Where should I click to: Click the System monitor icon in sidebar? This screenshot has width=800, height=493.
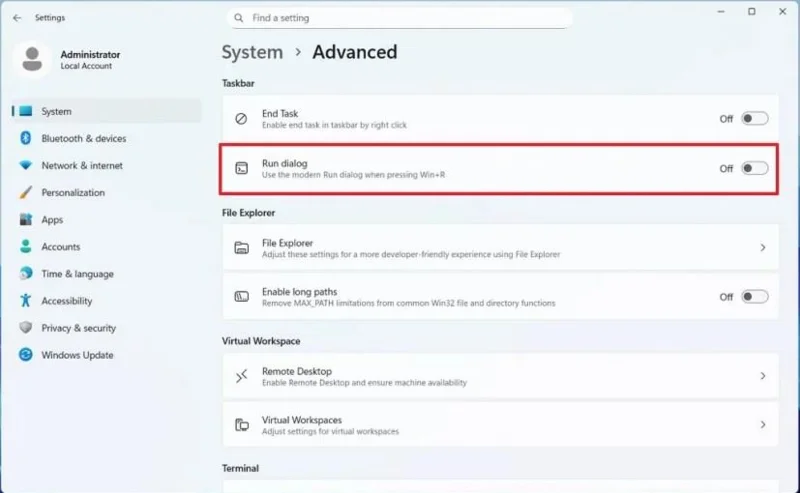pos(26,111)
